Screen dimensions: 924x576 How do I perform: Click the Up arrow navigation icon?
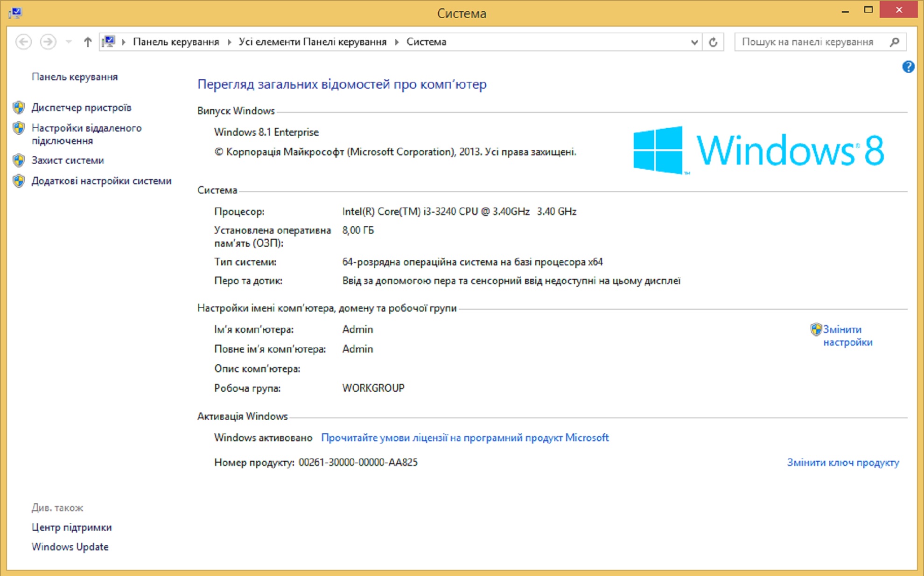click(88, 42)
